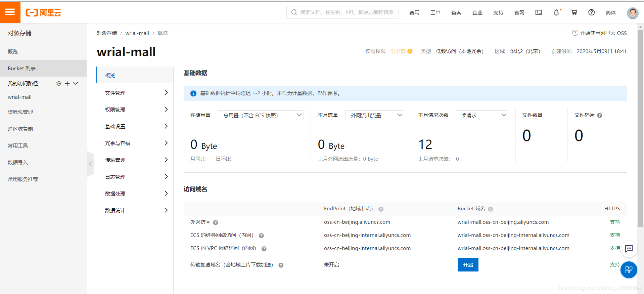Open the 外网流出流量 dropdown
This screenshot has width=644, height=294.
tap(375, 115)
